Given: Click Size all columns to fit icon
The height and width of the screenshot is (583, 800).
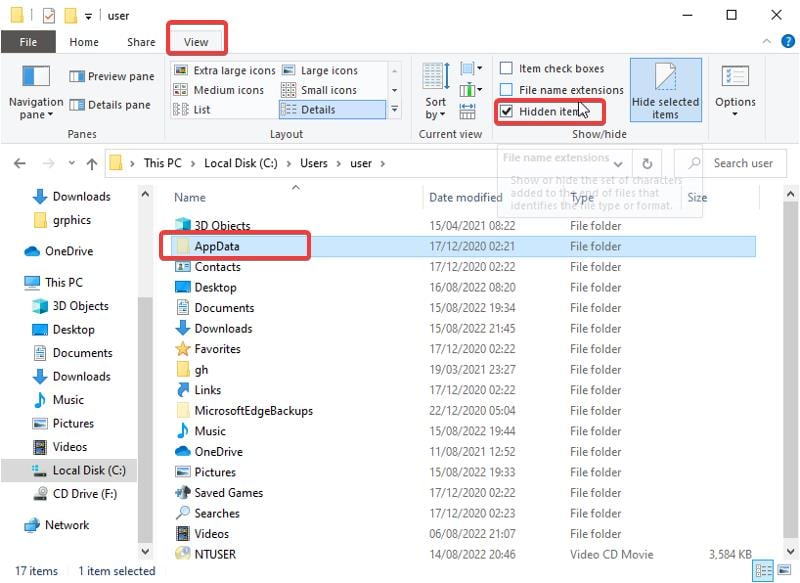Looking at the screenshot, I should [x=467, y=111].
